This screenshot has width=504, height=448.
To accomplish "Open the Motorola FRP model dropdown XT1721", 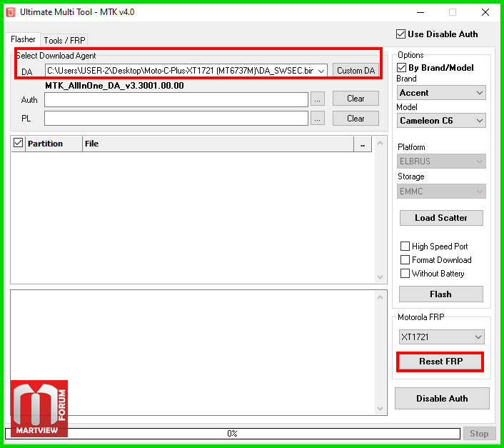I will pos(441,337).
